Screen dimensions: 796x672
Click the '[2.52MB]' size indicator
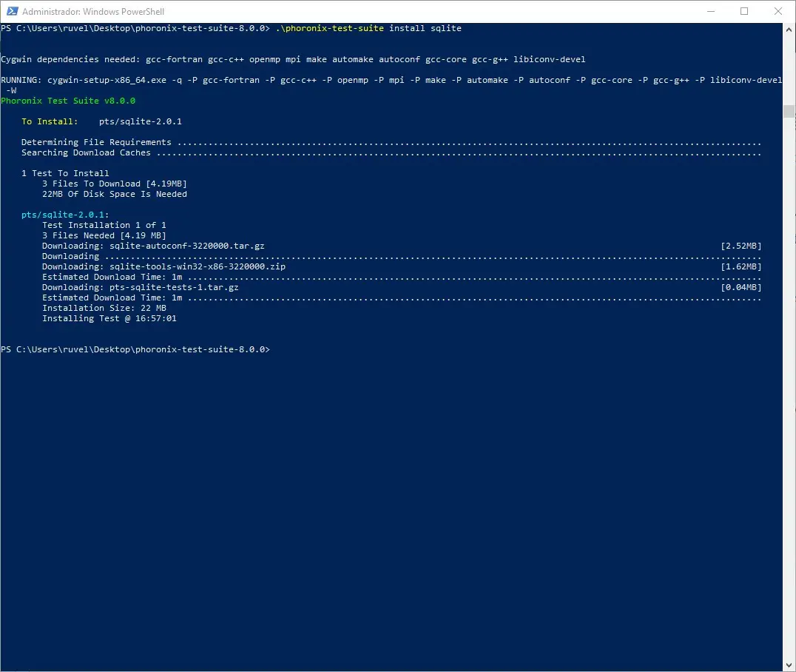[x=741, y=246]
